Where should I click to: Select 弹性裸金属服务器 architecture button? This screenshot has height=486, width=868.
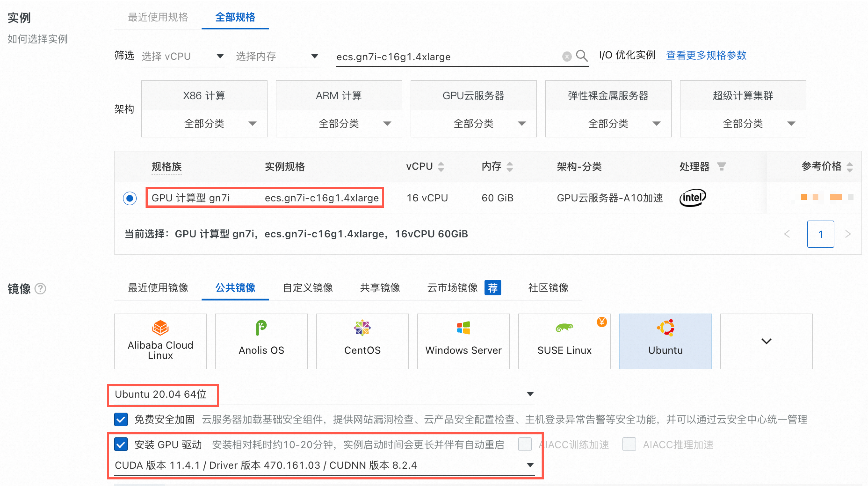(608, 95)
